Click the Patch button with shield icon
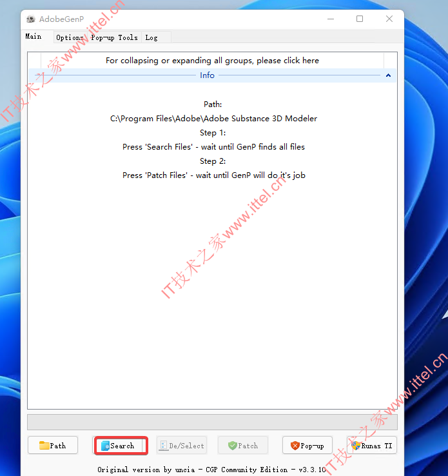Screen dimensions: 448x476 click(x=243, y=445)
